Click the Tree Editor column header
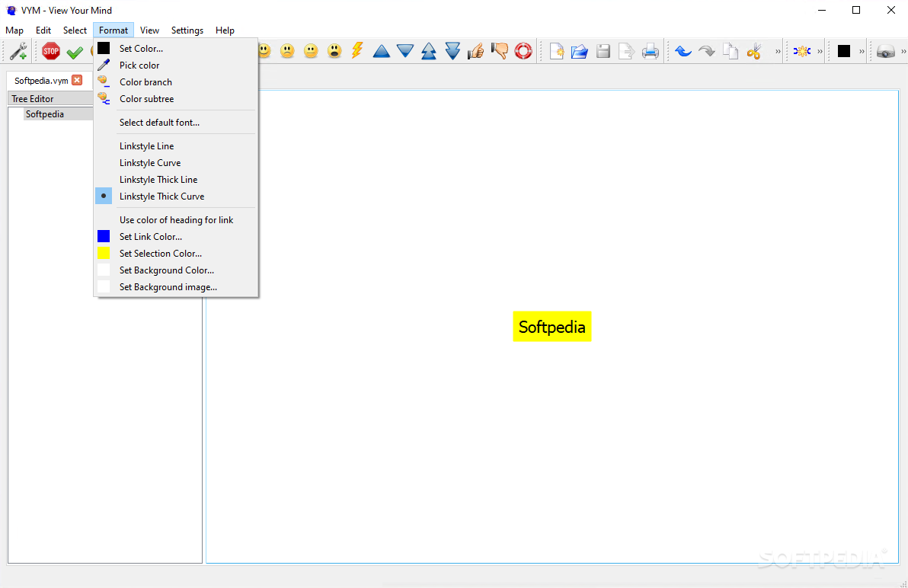 [x=50, y=99]
